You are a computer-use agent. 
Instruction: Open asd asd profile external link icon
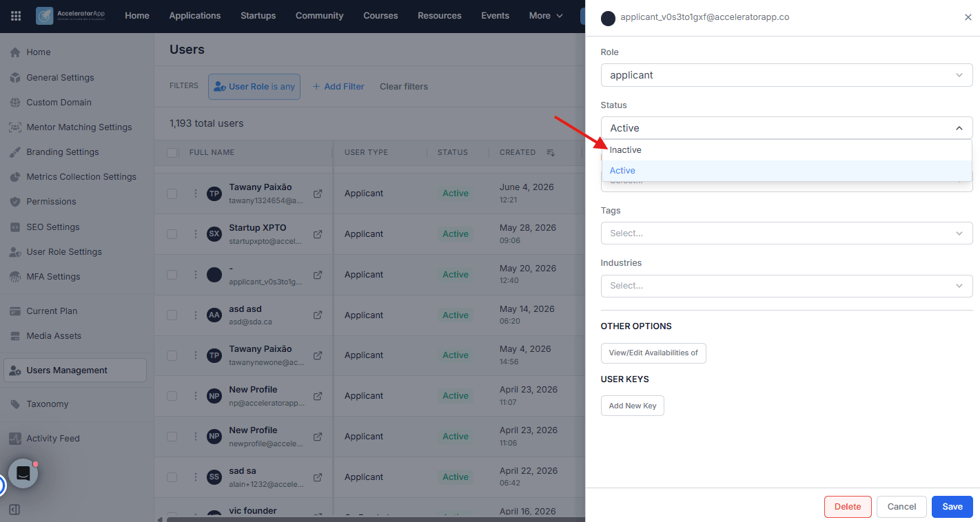(x=318, y=315)
